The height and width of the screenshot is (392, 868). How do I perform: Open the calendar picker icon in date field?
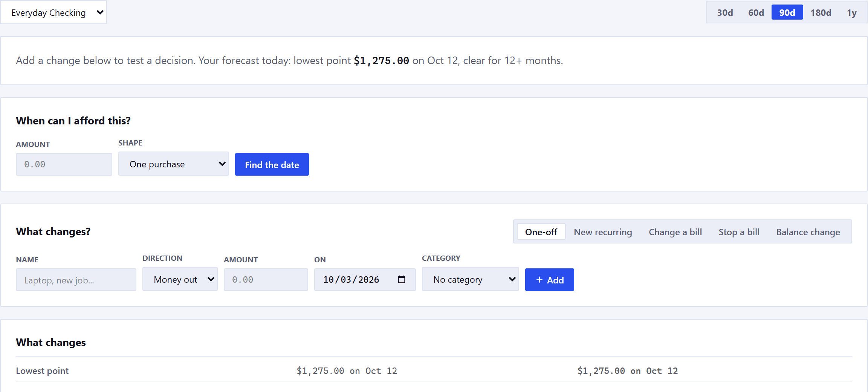402,279
